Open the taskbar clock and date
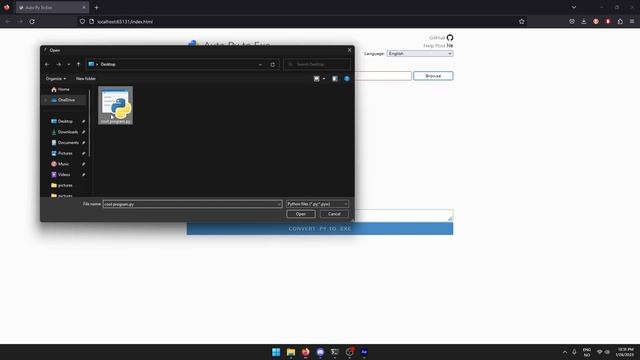Image resolution: width=640 pixels, height=360 pixels. [x=625, y=352]
